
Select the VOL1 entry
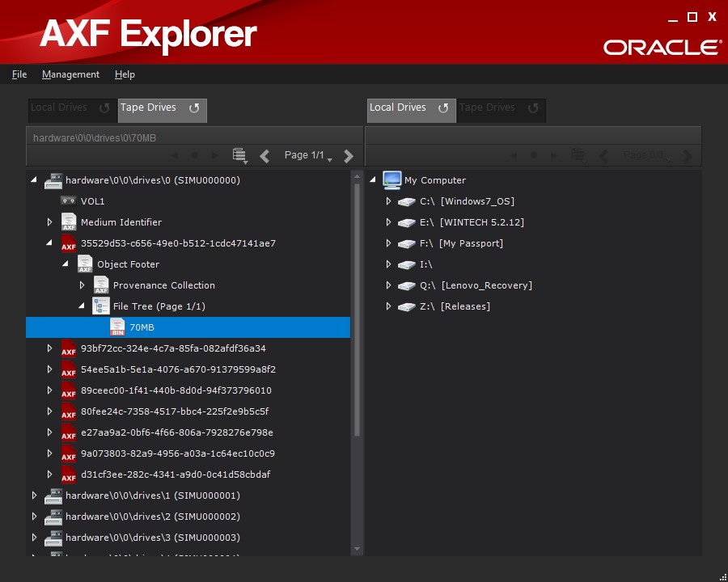tap(93, 201)
